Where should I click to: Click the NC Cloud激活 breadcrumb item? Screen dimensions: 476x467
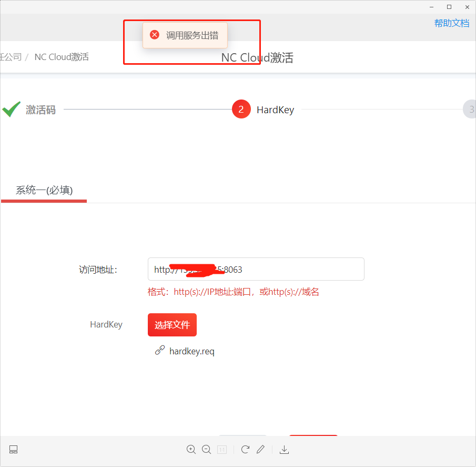click(x=62, y=57)
